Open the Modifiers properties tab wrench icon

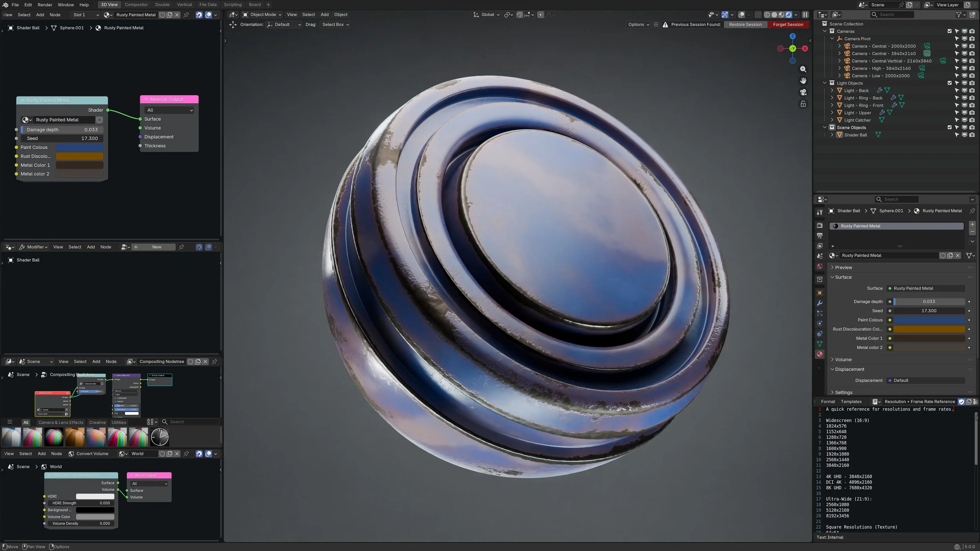tap(820, 303)
